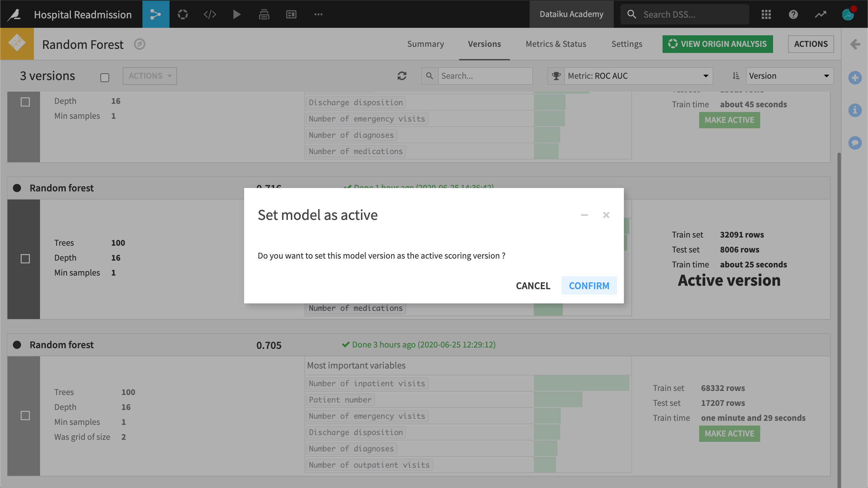Minimize the Set model as active dialog
The height and width of the screenshot is (488, 868).
(x=585, y=215)
